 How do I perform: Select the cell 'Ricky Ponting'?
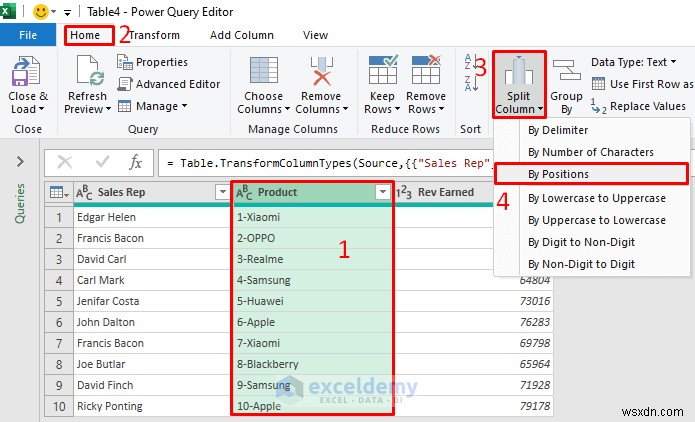tap(152, 406)
